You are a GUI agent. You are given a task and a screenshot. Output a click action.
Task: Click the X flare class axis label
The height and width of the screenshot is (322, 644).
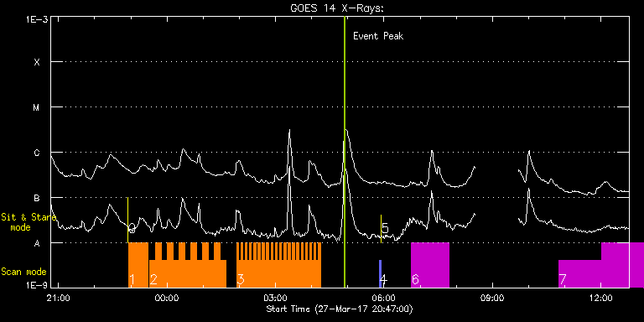click(x=37, y=62)
